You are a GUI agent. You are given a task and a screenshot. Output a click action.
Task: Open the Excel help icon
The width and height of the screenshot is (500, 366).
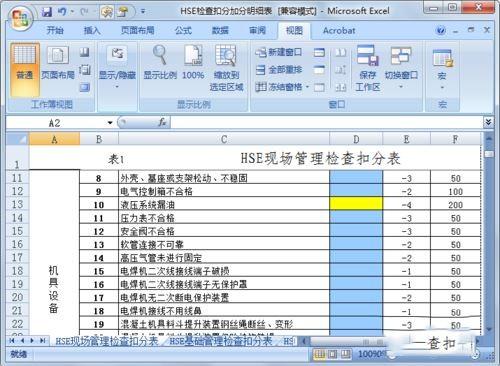click(x=440, y=30)
